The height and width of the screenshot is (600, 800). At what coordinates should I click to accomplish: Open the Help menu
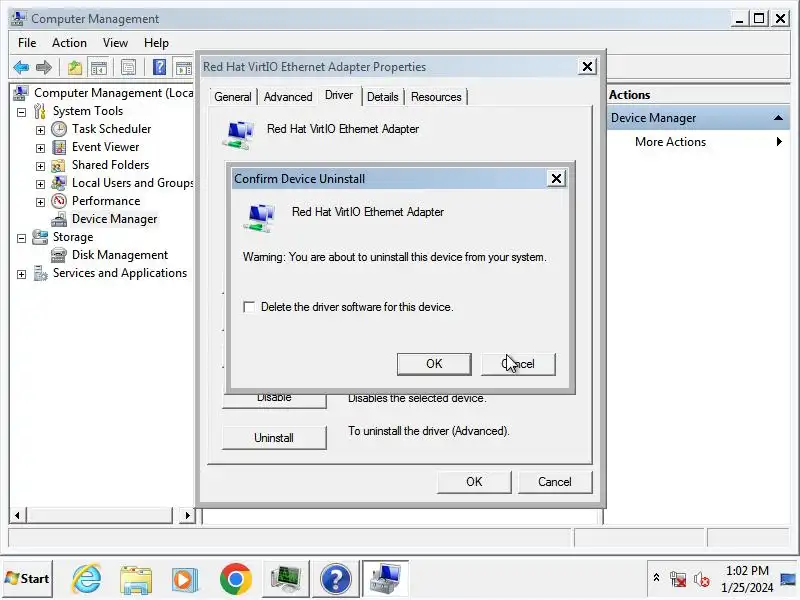click(156, 43)
